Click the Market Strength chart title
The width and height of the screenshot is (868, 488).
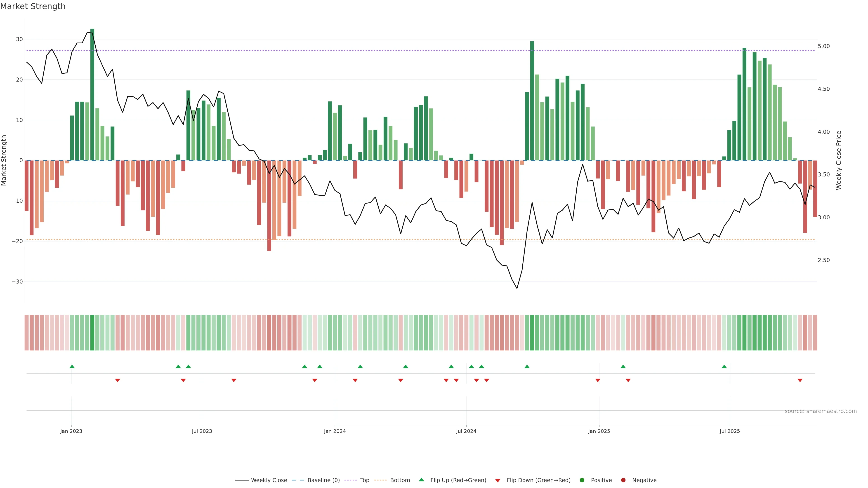point(33,6)
